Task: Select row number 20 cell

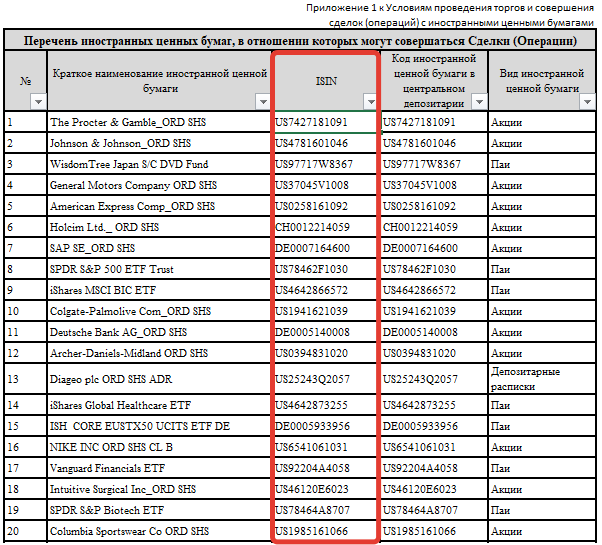Action: 25,531
